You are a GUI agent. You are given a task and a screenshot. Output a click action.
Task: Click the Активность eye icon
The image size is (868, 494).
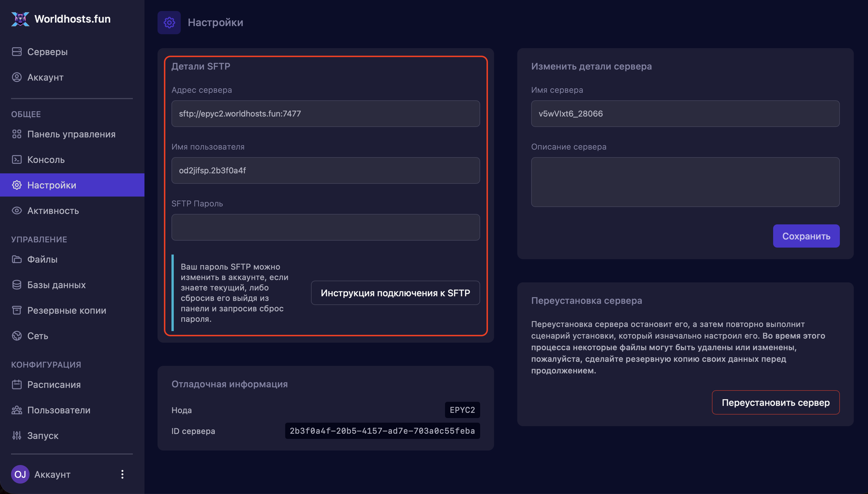point(17,211)
